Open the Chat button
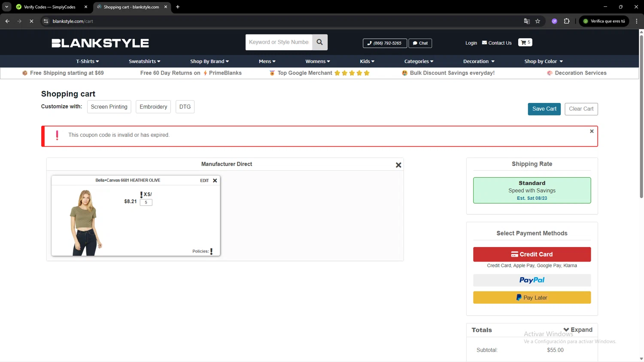Viewport: 644px width, 362px height. tap(420, 43)
